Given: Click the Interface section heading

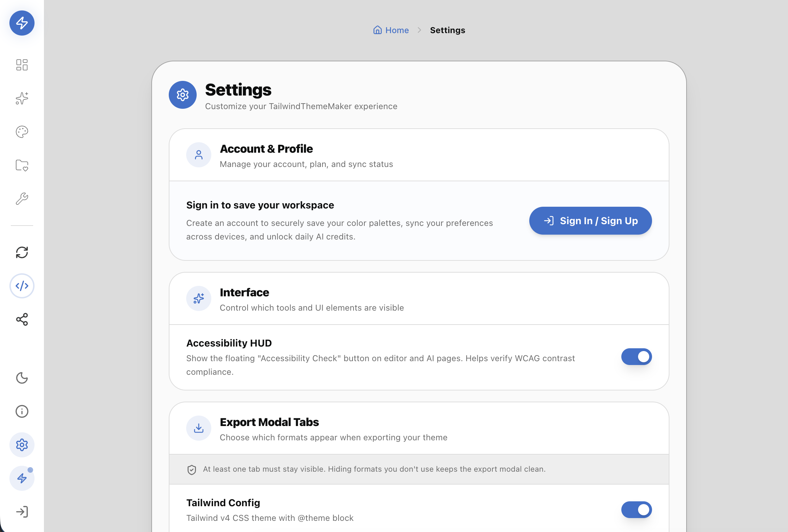Looking at the screenshot, I should coord(244,292).
